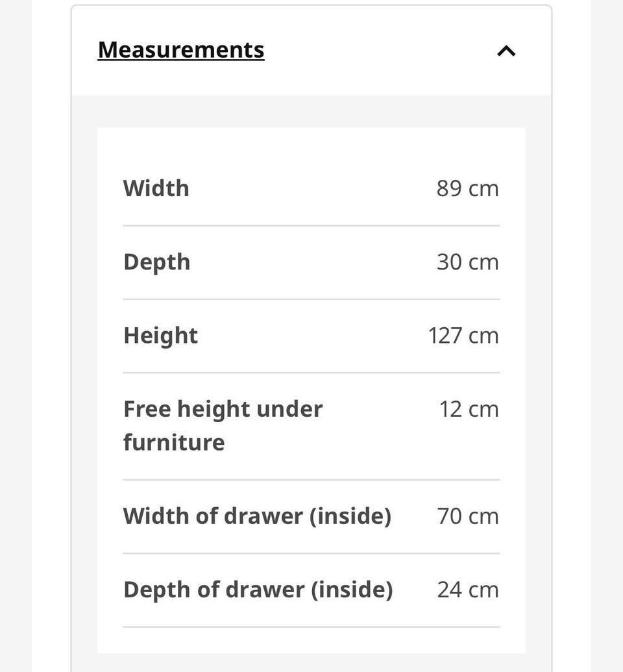Select the Width label
This screenshot has height=672, width=623.
click(x=156, y=188)
